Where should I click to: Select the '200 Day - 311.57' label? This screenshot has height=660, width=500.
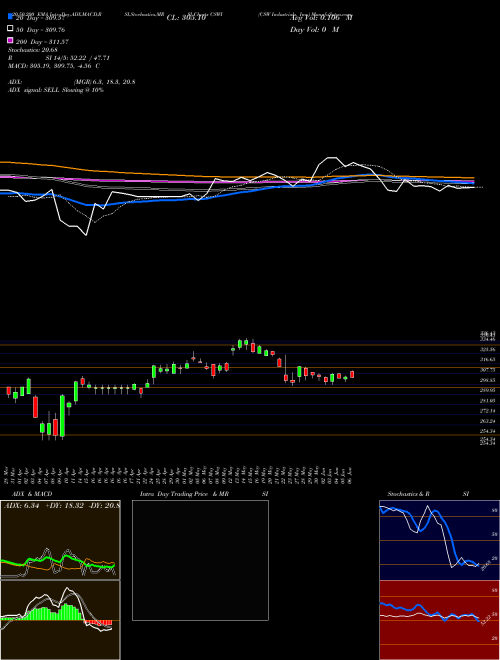(x=43, y=42)
